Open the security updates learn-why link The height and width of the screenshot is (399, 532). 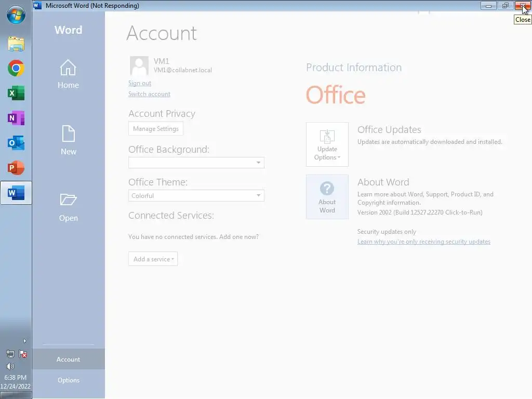click(x=424, y=242)
